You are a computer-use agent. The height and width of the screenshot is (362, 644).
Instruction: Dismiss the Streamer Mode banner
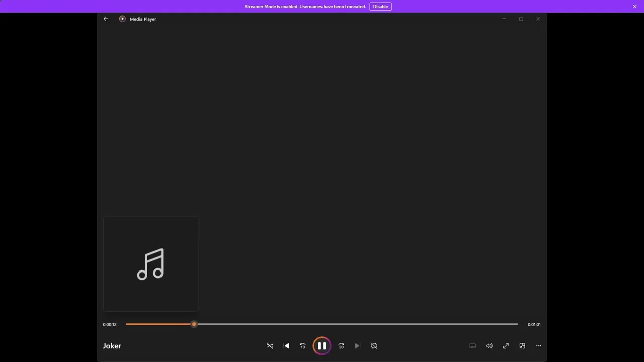[x=635, y=6]
